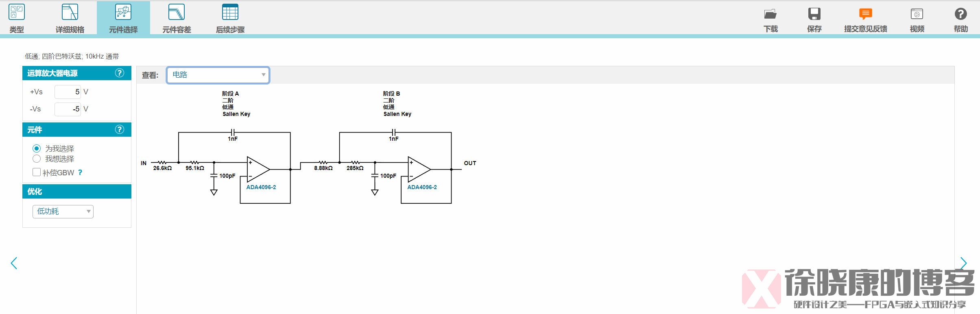980x314 pixels.
Task: Click the question mark beside 补偿GBW
Action: click(80, 172)
